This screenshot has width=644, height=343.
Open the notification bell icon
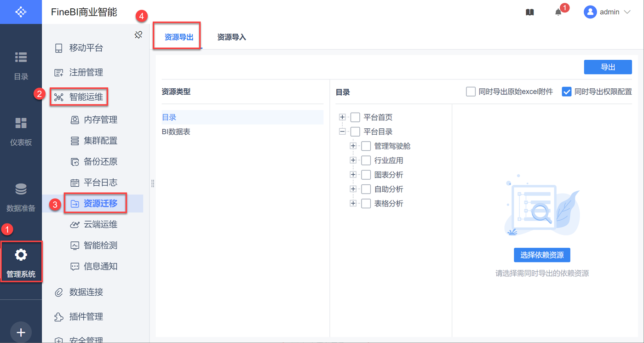pos(558,12)
